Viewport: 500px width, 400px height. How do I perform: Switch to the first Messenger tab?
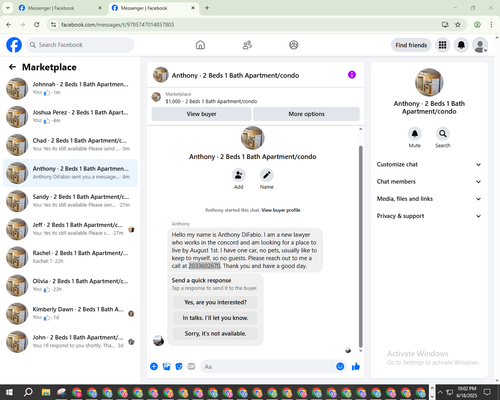tap(60, 8)
